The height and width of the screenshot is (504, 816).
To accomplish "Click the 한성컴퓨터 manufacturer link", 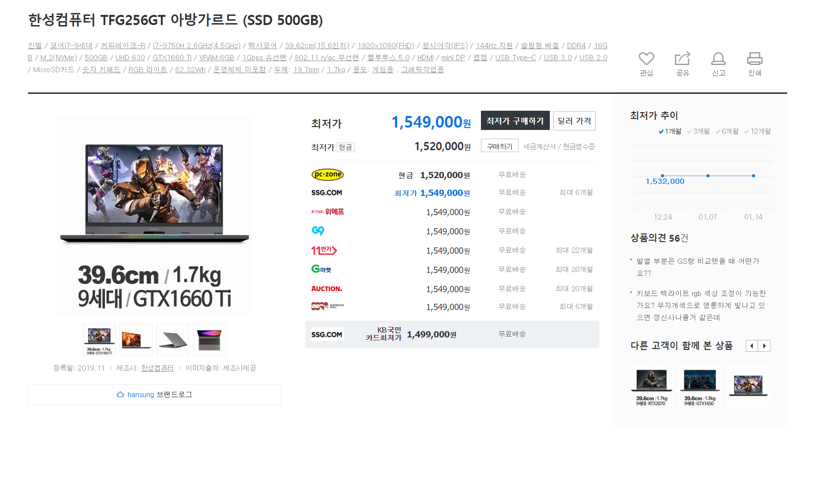I will point(157,368).
